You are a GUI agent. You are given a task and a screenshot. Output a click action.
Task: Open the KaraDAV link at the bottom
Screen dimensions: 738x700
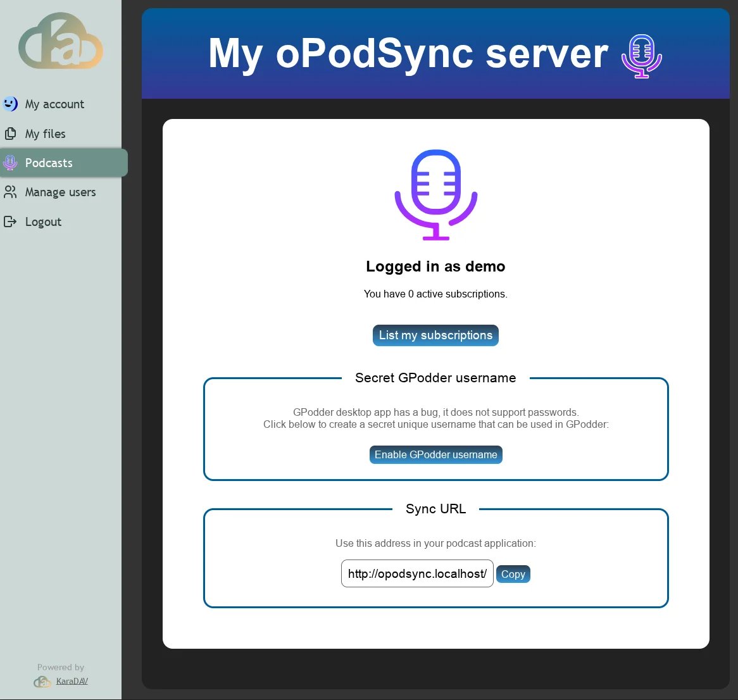pyautogui.click(x=72, y=681)
